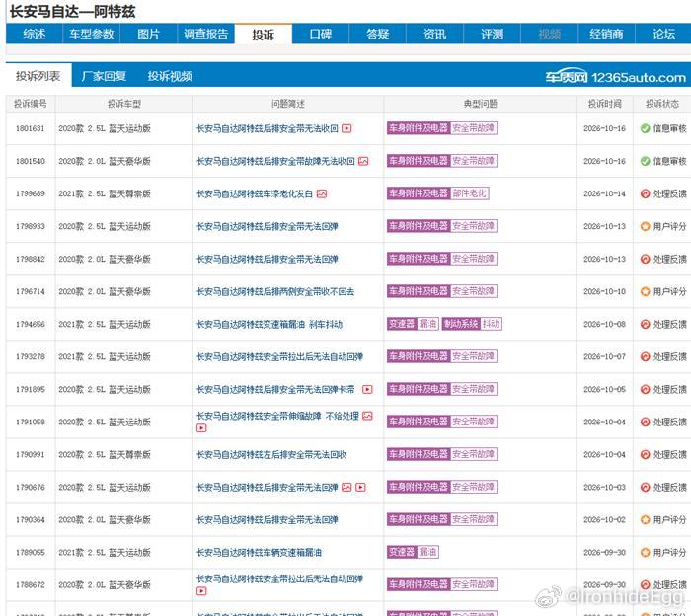Viewport: 691px width, 616px height.
Task: Click red status icon of complaint 1799689
Action: (646, 193)
